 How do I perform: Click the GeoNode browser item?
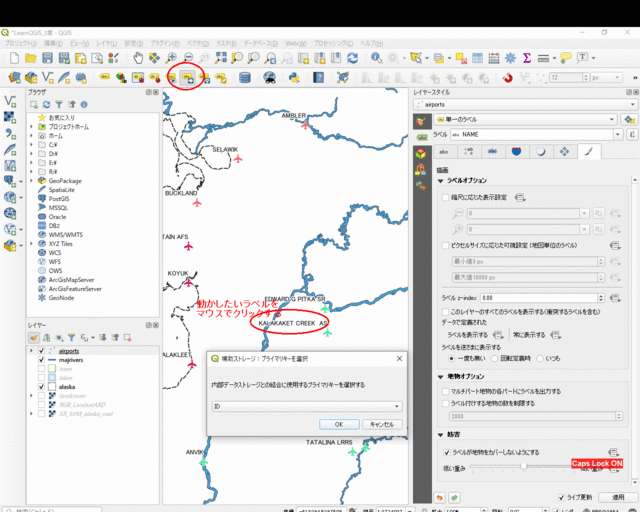(x=61, y=297)
